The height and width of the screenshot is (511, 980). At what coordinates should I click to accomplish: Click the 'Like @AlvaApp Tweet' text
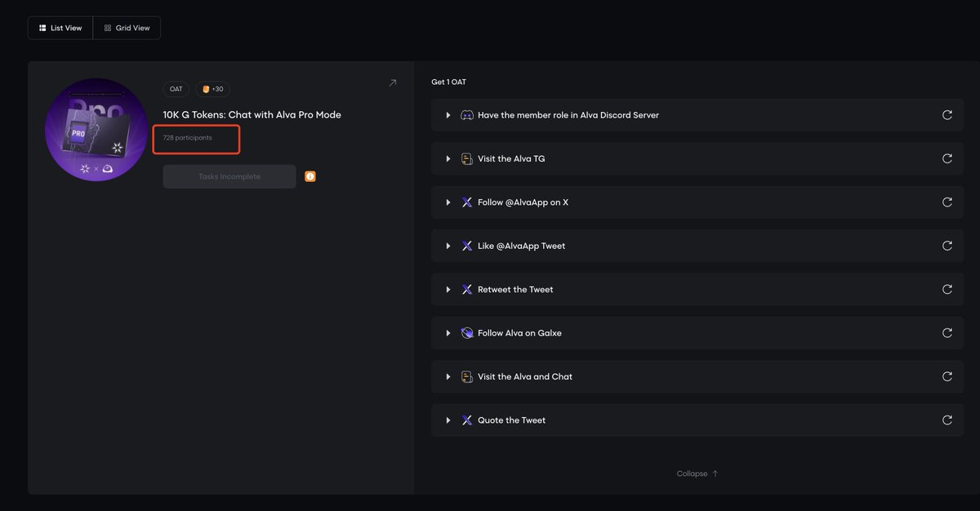[521, 246]
